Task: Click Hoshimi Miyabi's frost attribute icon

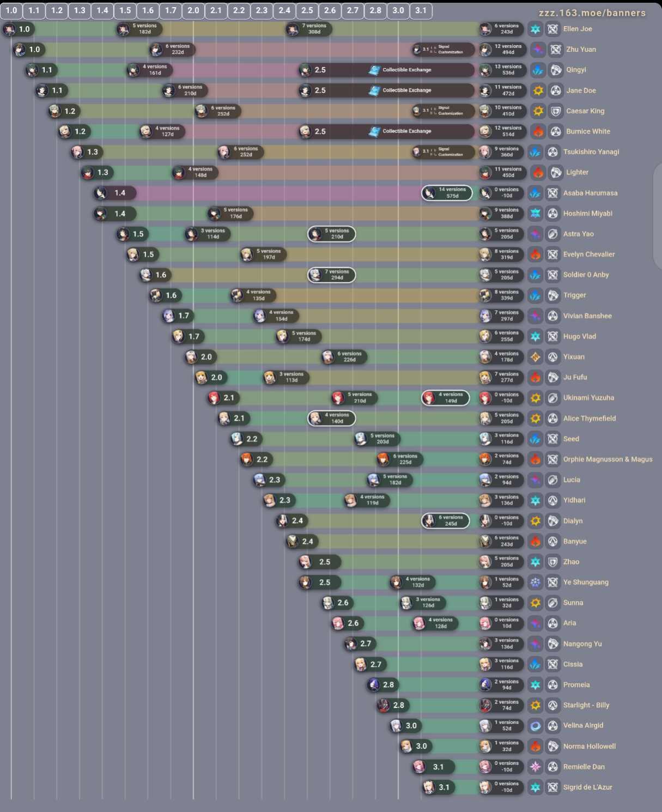Action: click(x=536, y=214)
